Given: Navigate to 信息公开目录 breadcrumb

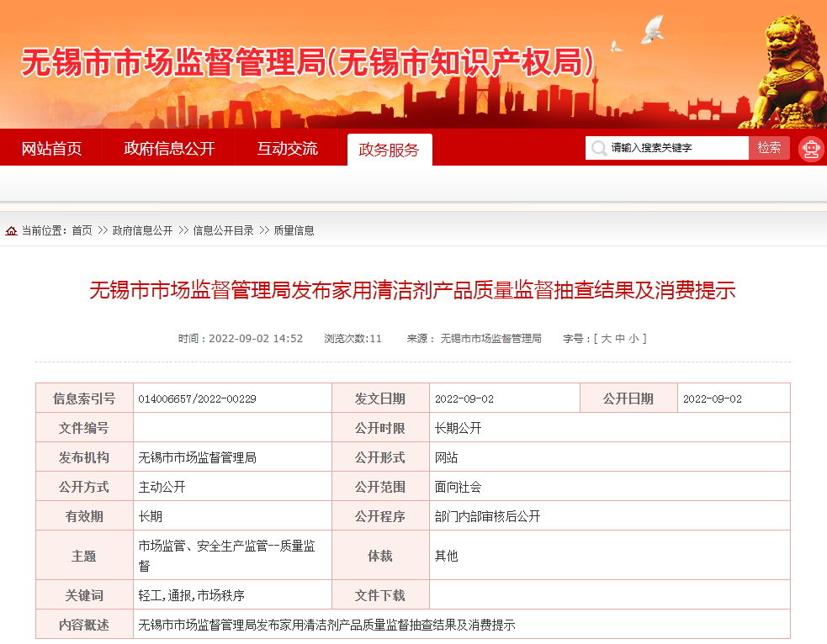Looking at the screenshot, I should (x=223, y=230).
